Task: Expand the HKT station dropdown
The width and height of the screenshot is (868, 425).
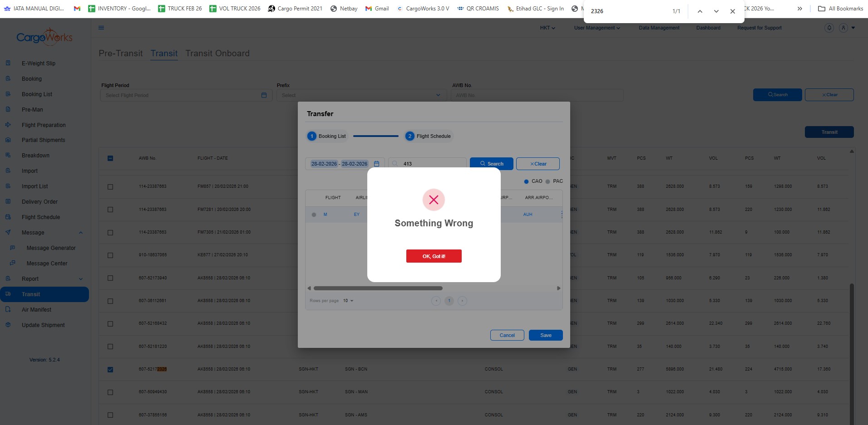Action: coord(547,28)
